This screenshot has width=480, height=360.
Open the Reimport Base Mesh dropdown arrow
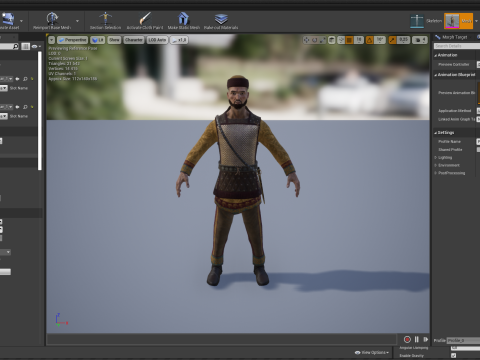point(77,21)
